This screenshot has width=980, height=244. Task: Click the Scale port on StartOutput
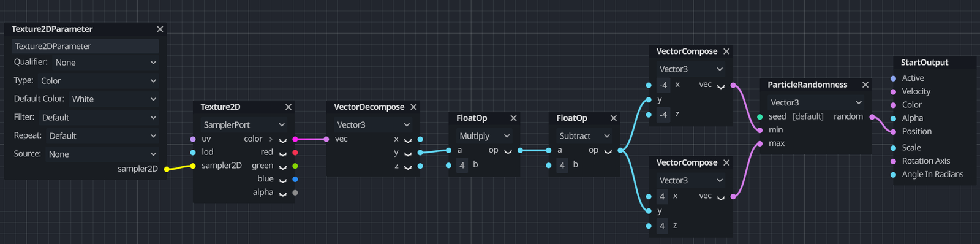tap(894, 148)
